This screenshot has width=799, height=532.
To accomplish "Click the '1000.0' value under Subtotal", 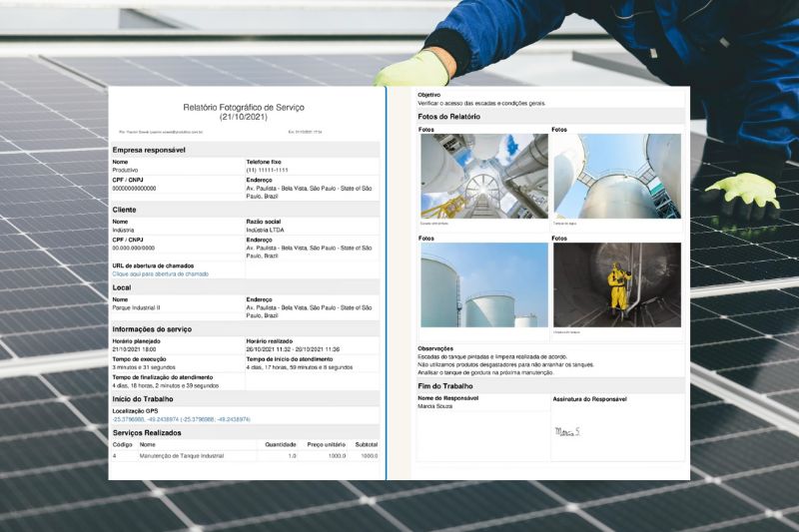I will [x=370, y=456].
